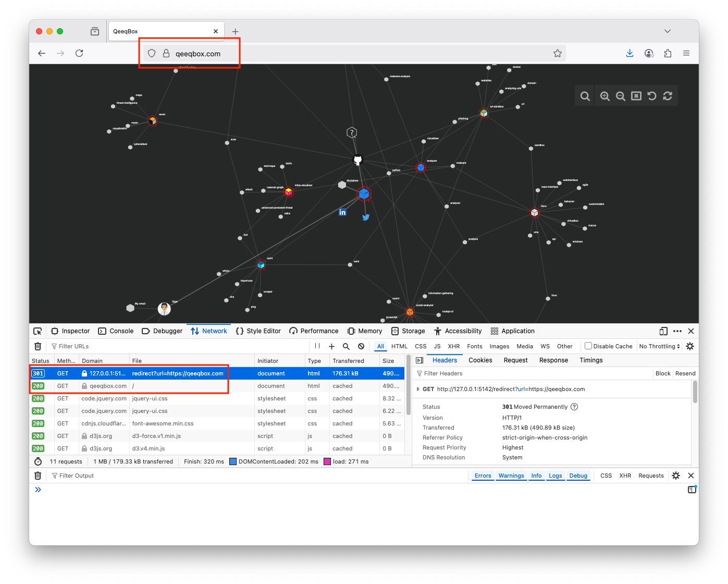Search network requests with magnifier

click(346, 346)
